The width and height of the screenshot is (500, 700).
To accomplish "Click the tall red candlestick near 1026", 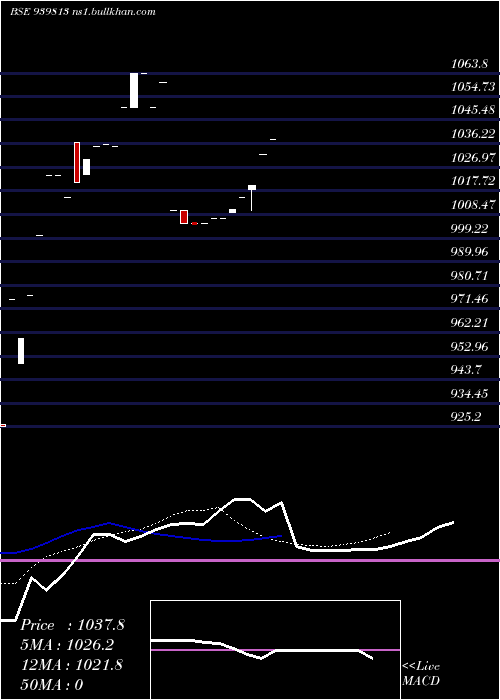I will click(77, 162).
